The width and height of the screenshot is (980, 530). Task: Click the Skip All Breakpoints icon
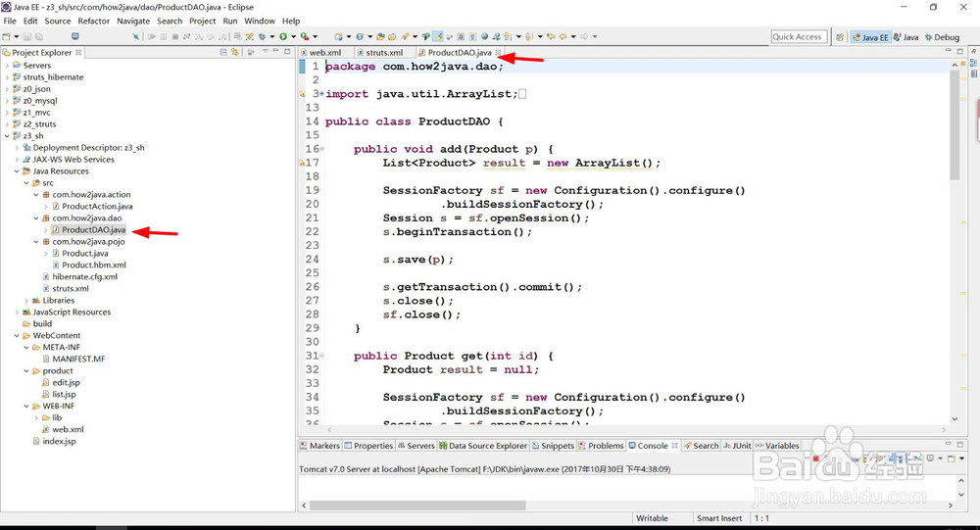pyautogui.click(x=135, y=36)
